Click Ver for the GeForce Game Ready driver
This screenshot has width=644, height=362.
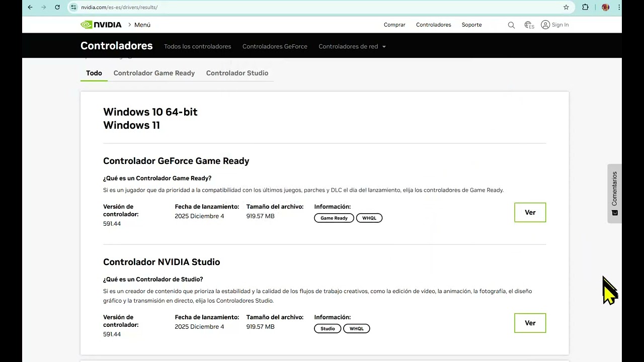coord(530,212)
